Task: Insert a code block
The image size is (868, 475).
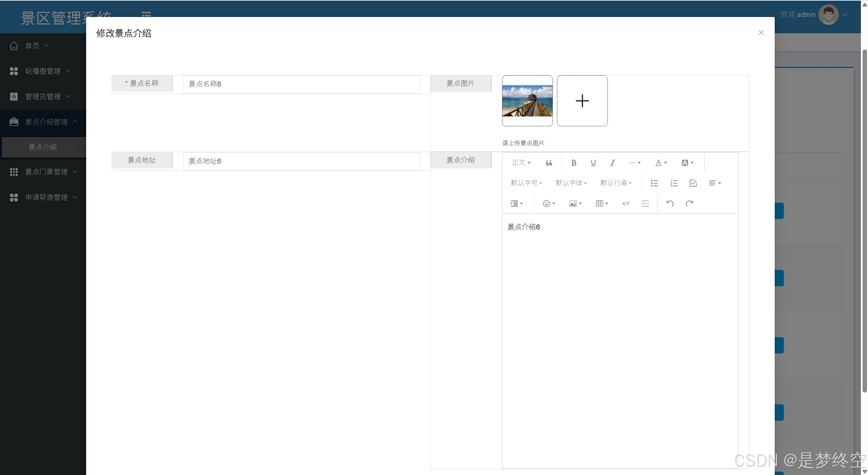Action: click(x=626, y=204)
